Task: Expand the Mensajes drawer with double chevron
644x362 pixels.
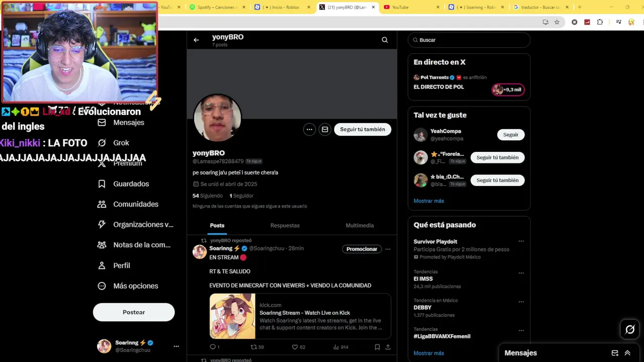Action: (x=627, y=353)
